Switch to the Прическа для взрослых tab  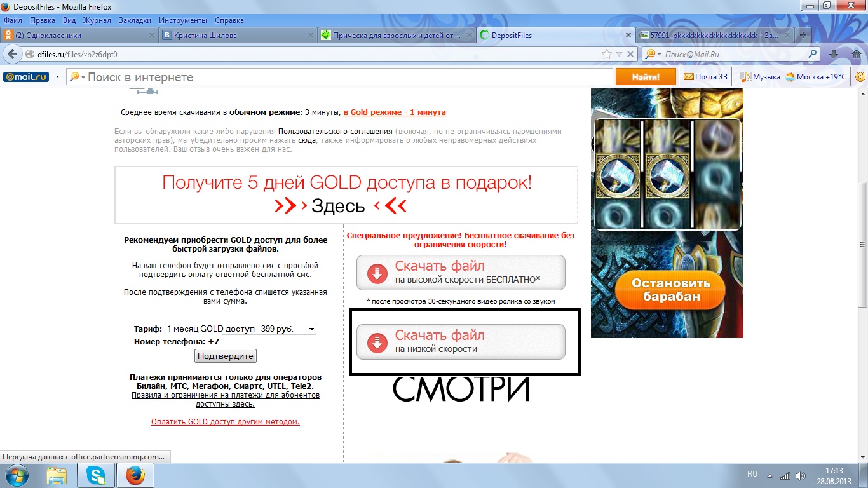[x=397, y=36]
